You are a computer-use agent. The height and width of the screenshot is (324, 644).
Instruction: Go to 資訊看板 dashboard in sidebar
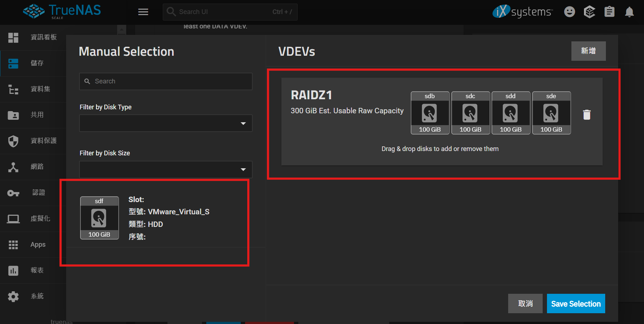(43, 37)
